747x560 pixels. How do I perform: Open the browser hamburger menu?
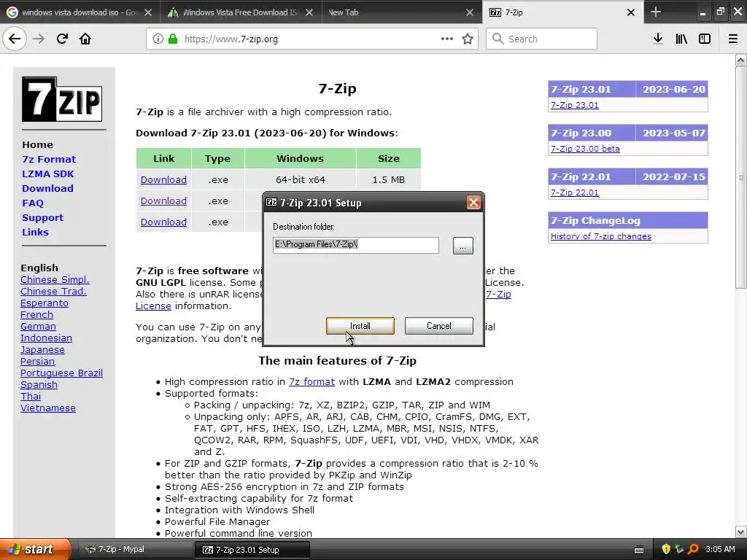pyautogui.click(x=733, y=39)
